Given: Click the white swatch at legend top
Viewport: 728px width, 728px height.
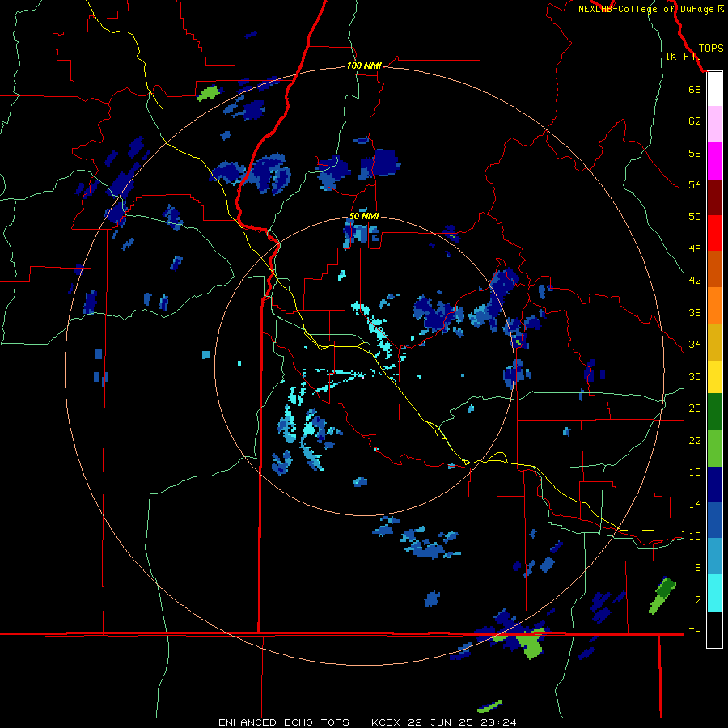Looking at the screenshot, I should 714,89.
